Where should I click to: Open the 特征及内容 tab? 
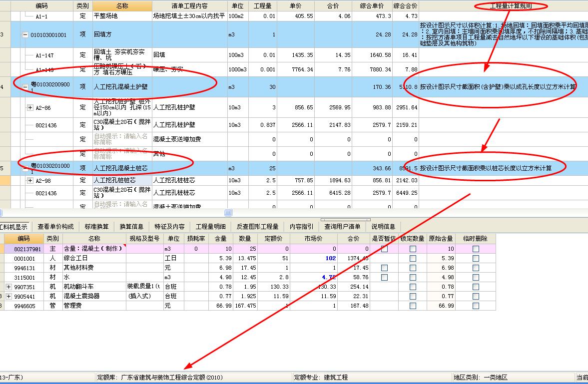(169, 227)
